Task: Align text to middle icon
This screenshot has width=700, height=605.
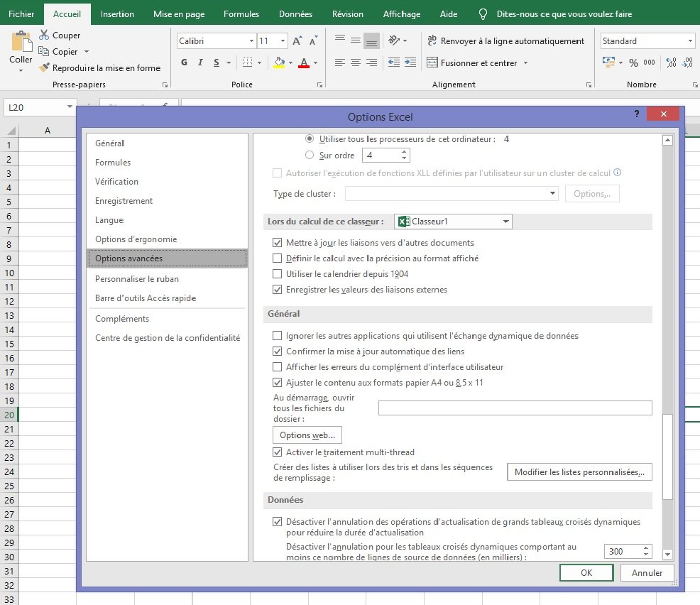Action: (356, 40)
